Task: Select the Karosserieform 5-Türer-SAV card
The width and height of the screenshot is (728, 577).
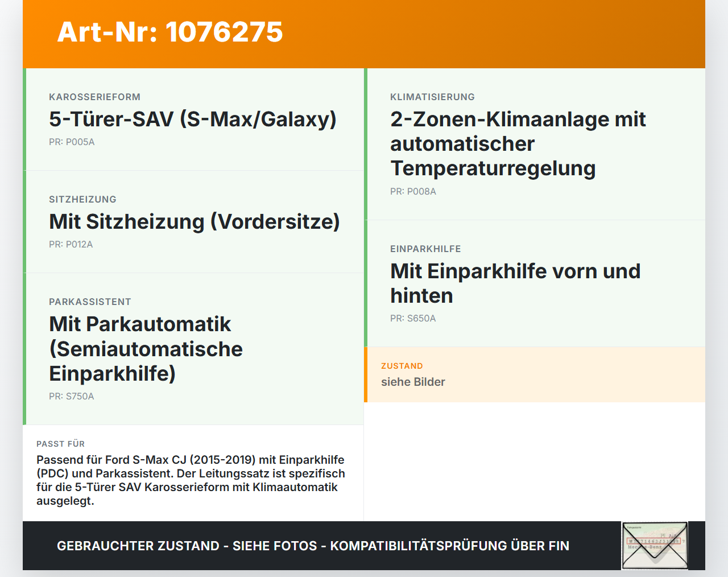Action: click(x=193, y=119)
